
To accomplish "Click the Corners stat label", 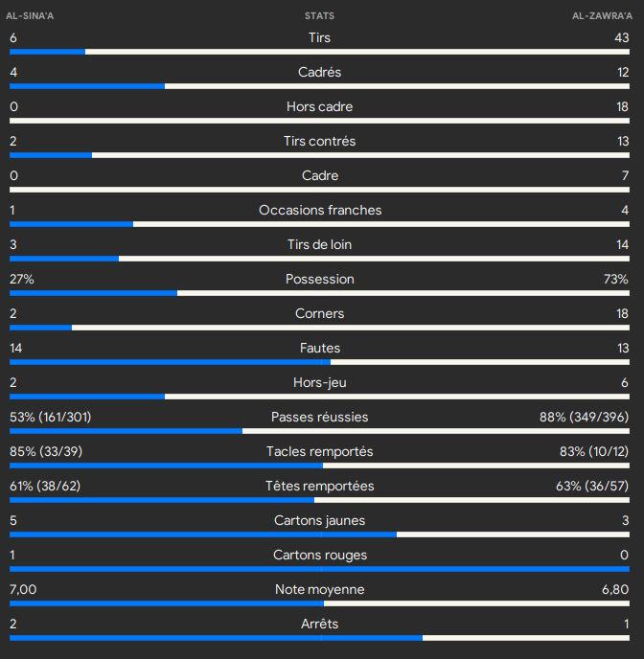I will pos(319,313).
